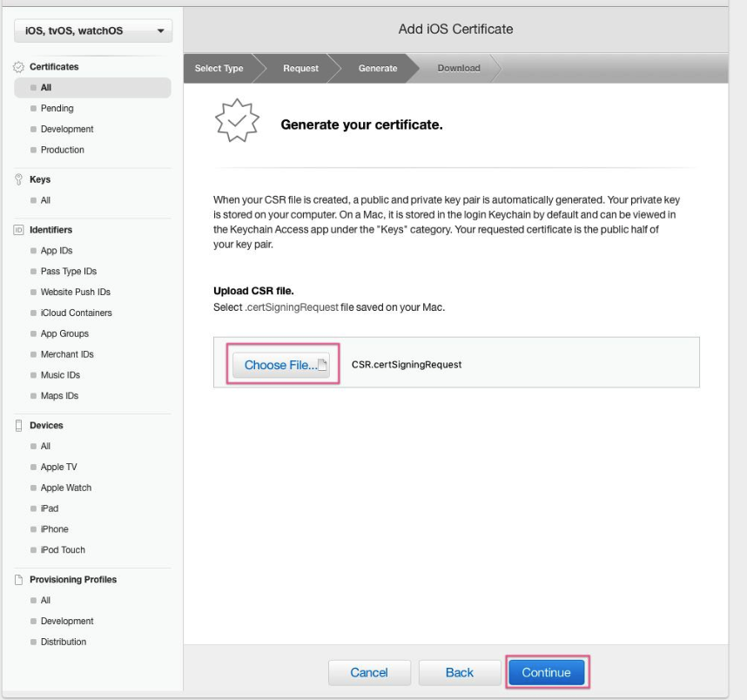Select All under Certificates
The width and height of the screenshot is (747, 700).
pyautogui.click(x=93, y=88)
